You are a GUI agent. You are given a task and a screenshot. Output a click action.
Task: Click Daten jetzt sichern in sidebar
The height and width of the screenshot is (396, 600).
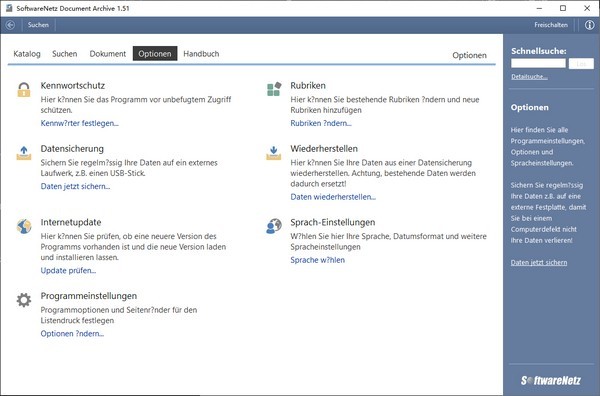tap(539, 262)
